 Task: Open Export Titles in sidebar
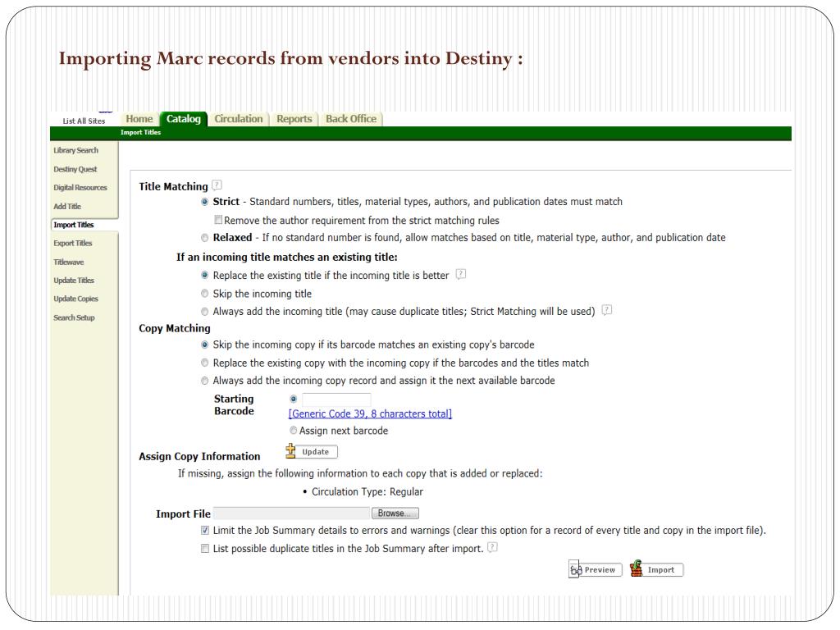(72, 243)
